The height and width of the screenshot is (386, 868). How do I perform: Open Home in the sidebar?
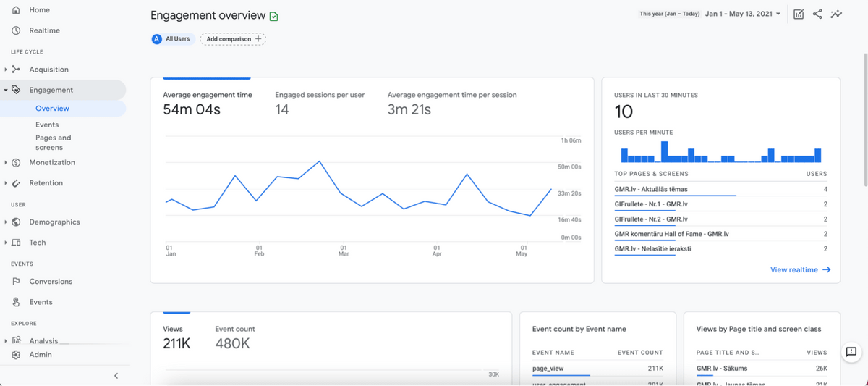[x=40, y=10]
